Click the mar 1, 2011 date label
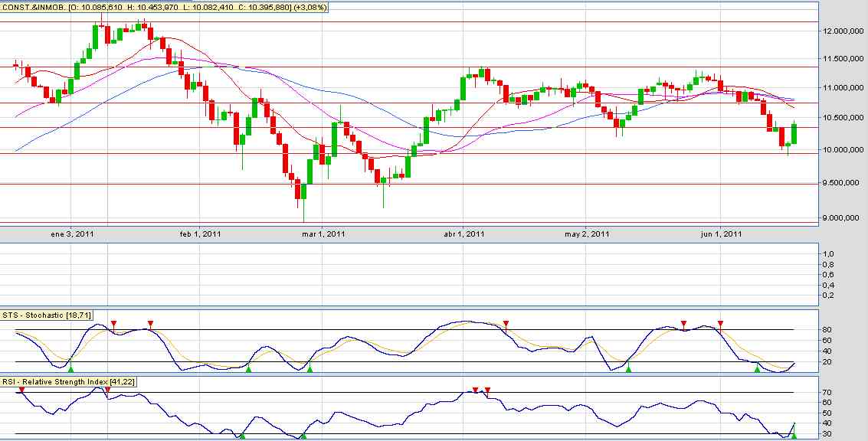 click(324, 234)
